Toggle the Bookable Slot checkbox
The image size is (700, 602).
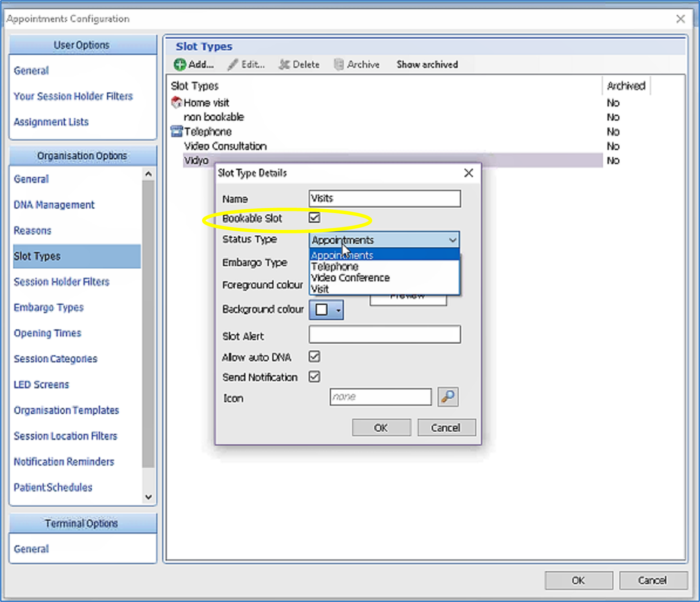pos(314,218)
